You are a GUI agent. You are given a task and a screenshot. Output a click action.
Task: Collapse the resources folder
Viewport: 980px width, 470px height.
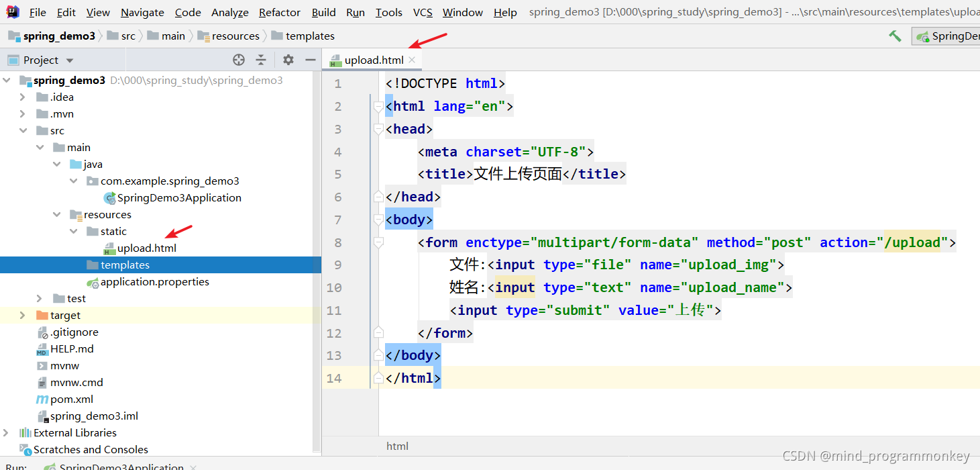tap(57, 214)
